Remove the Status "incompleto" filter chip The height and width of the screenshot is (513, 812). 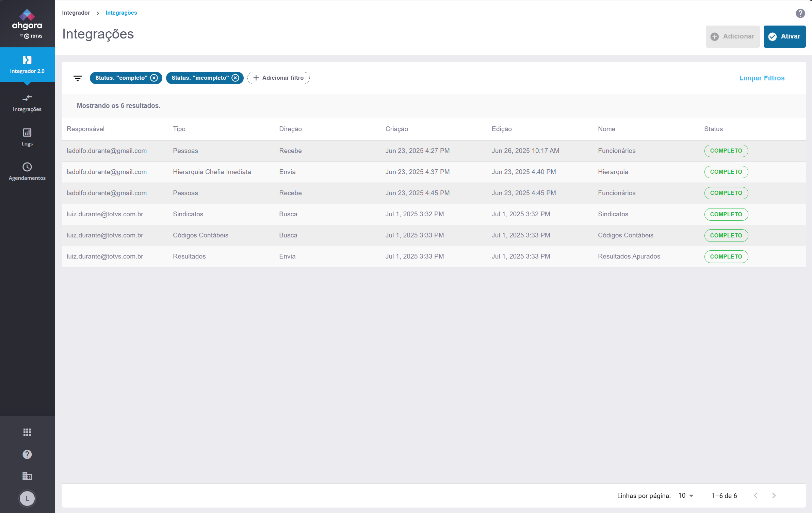point(236,78)
